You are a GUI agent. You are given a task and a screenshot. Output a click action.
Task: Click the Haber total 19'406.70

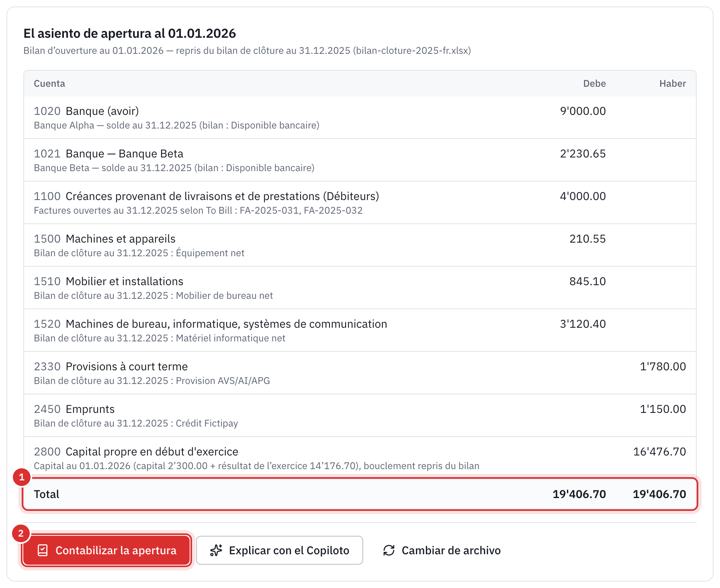point(660,494)
